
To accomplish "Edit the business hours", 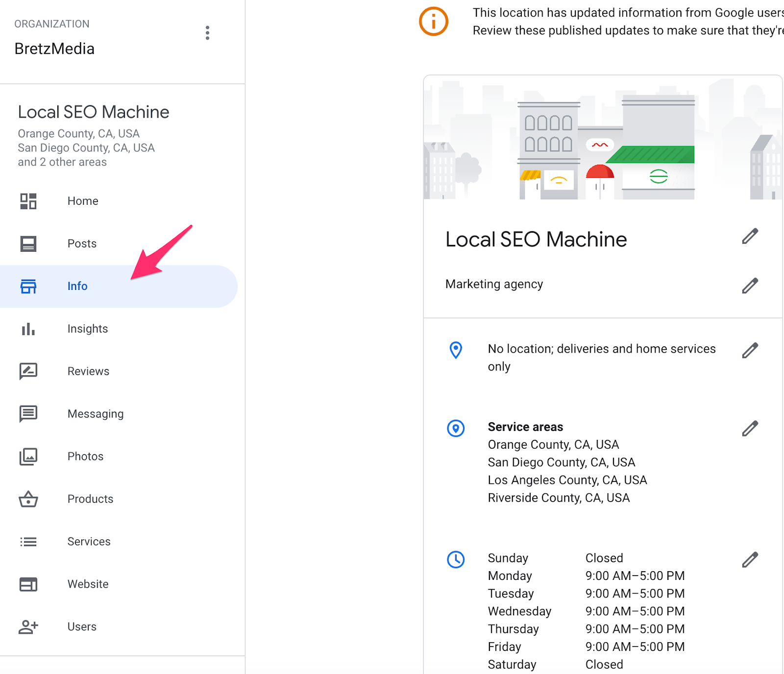I will pos(750,559).
